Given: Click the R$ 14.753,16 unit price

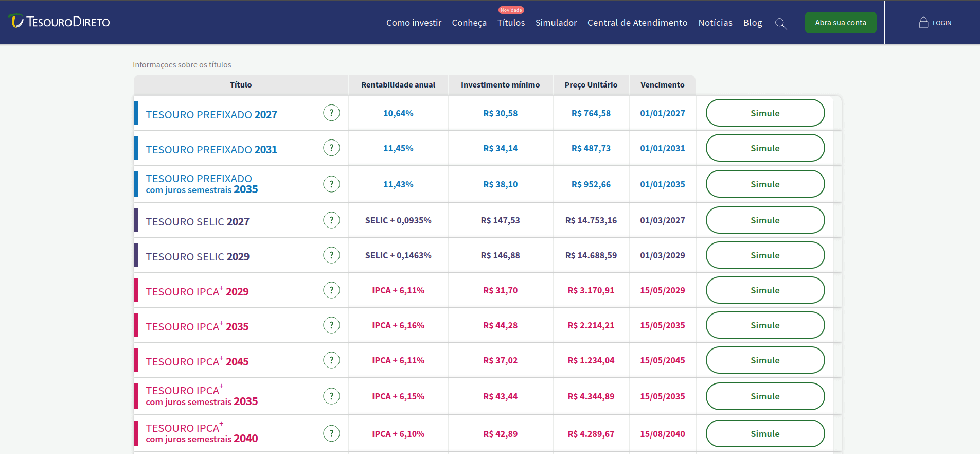Looking at the screenshot, I should pyautogui.click(x=591, y=220).
